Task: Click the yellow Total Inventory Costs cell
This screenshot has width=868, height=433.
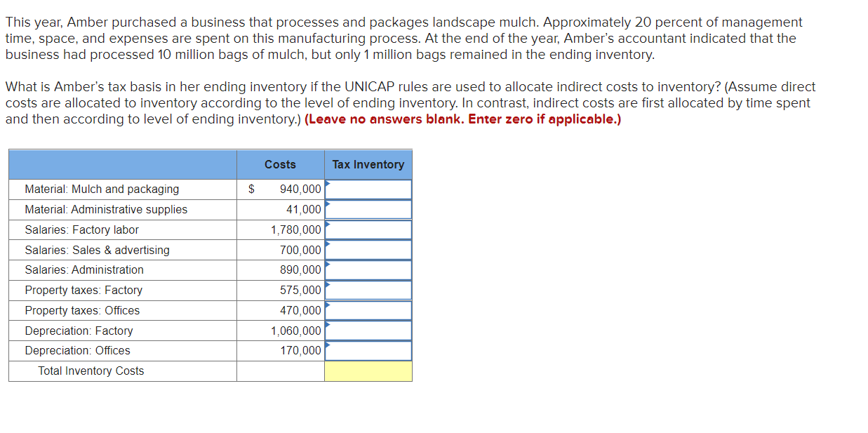Action: [368, 371]
